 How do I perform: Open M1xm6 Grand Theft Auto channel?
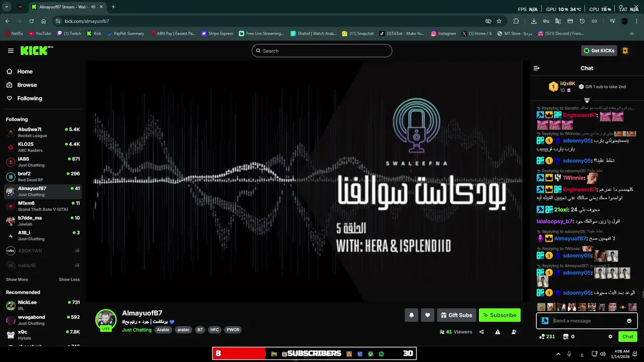pos(43,206)
